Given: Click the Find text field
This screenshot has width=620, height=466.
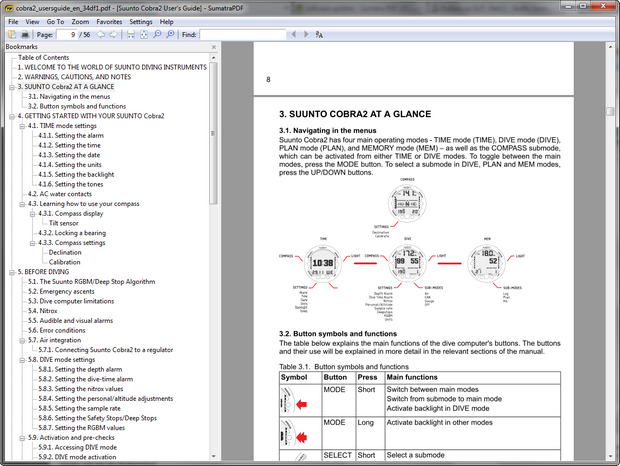Looking at the screenshot, I should tap(242, 35).
